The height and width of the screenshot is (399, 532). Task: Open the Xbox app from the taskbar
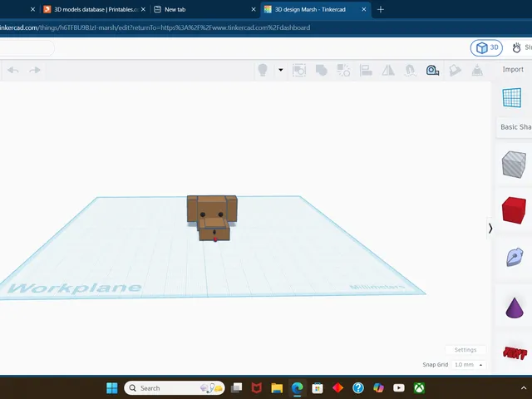point(419,388)
